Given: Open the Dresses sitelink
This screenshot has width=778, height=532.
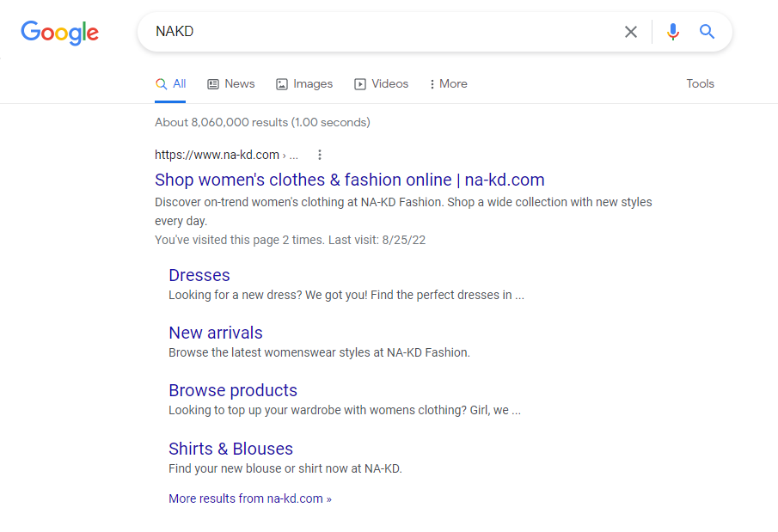Looking at the screenshot, I should [x=199, y=275].
